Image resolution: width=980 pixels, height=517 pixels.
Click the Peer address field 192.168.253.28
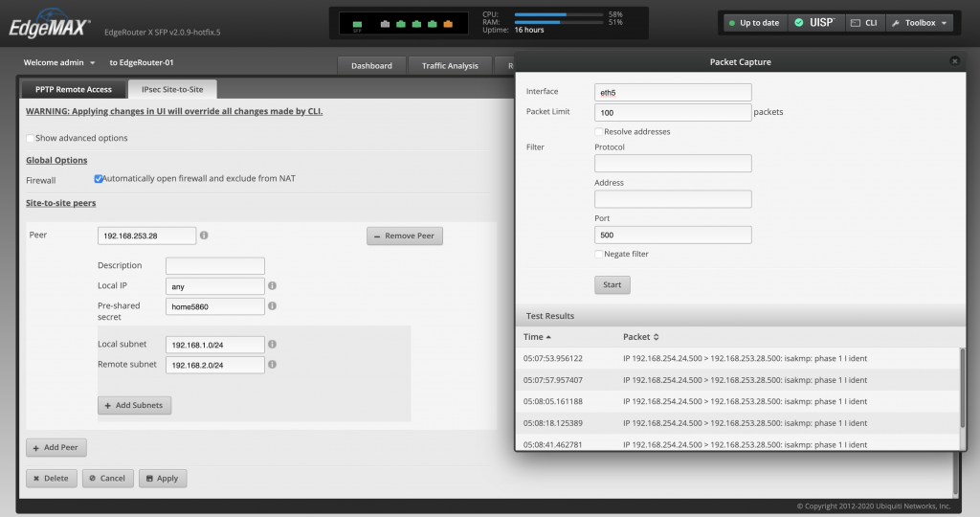coord(146,236)
